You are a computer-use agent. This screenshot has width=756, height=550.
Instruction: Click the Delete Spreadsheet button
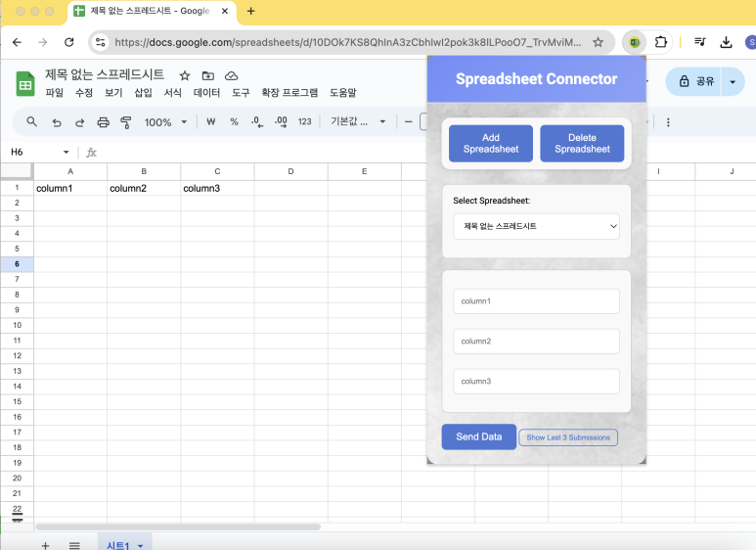tap(582, 143)
